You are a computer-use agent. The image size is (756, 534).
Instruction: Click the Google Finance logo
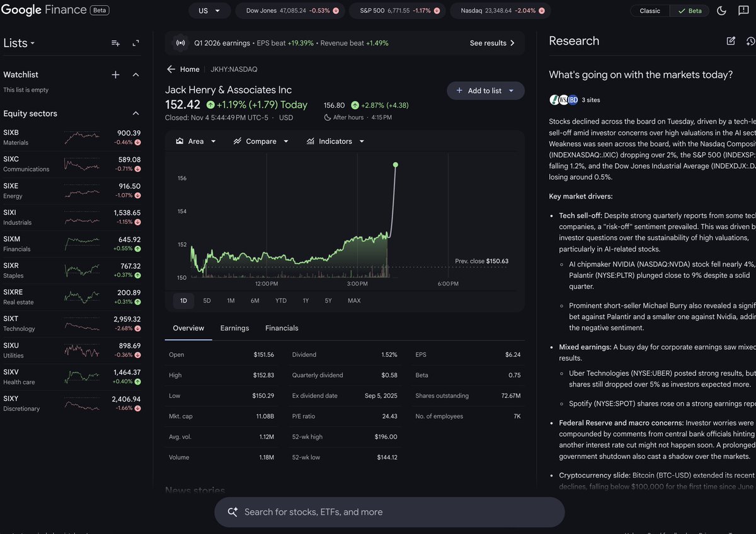point(43,11)
